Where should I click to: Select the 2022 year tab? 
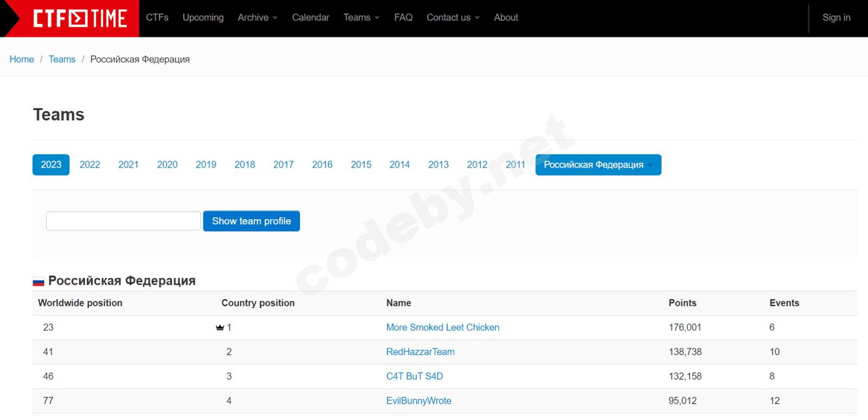[x=90, y=165]
